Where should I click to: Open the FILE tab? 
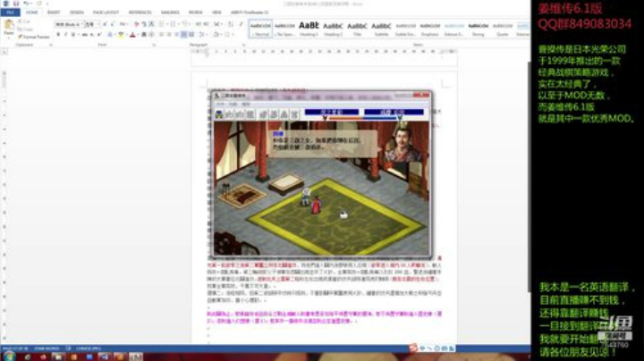[10, 13]
